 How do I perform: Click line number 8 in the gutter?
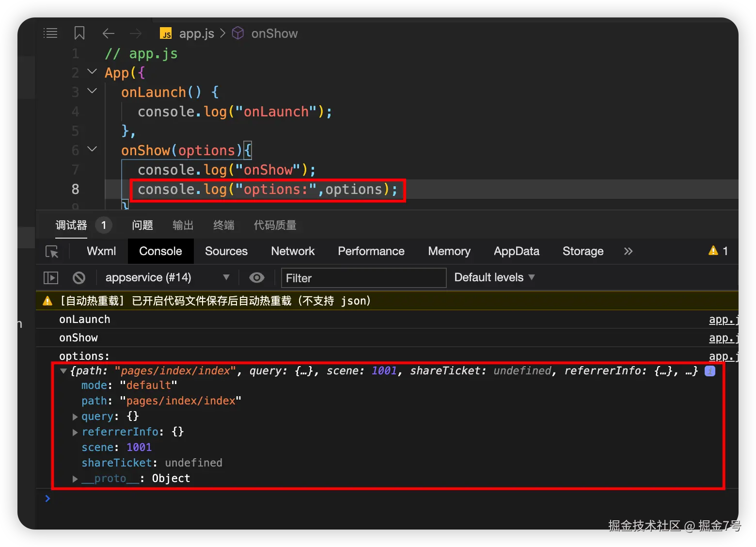[75, 189]
